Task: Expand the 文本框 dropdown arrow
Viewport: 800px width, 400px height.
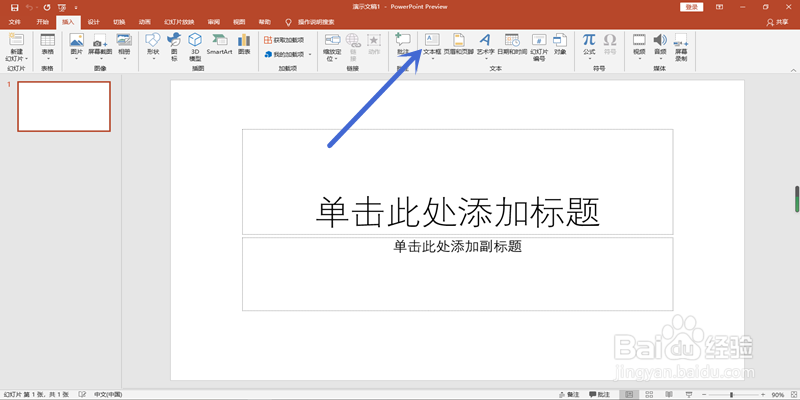Action: (x=432, y=57)
